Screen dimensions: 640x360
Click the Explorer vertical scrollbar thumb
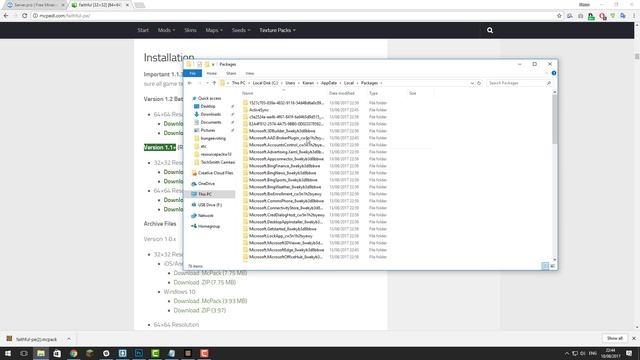(554, 120)
